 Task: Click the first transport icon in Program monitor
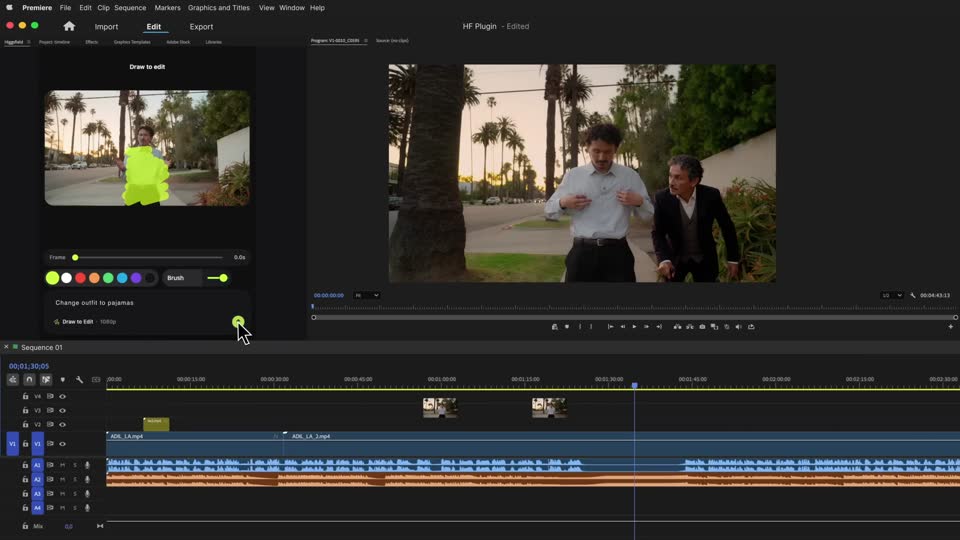click(555, 327)
